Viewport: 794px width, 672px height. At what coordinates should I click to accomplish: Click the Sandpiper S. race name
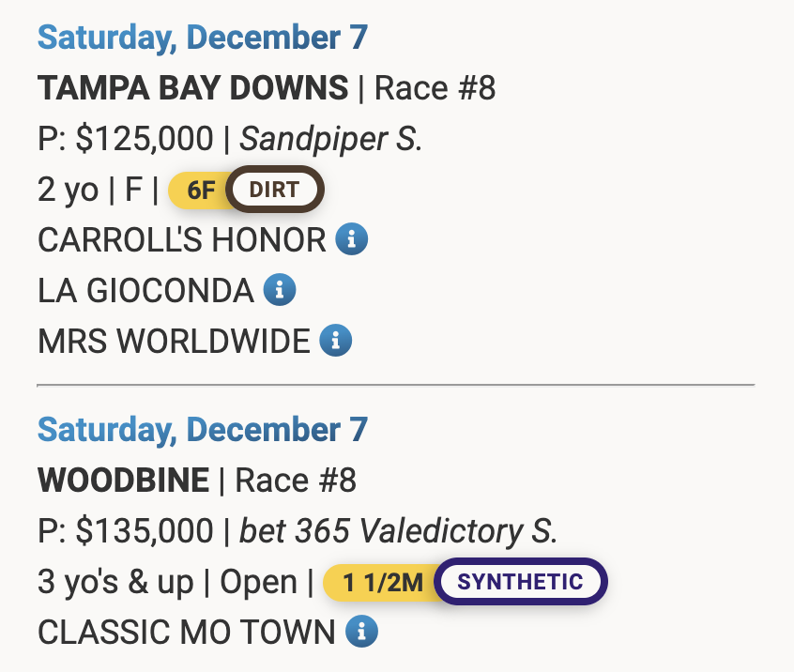tap(331, 140)
